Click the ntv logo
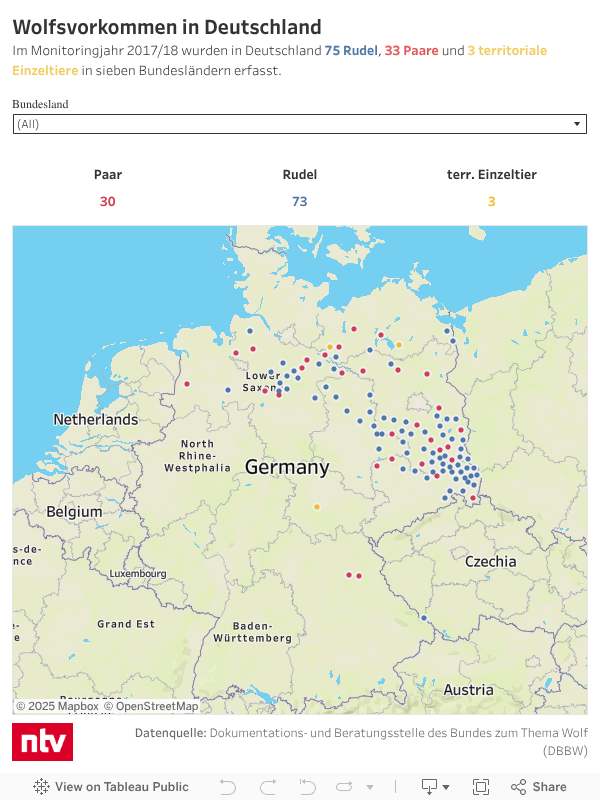This screenshot has height=800, width=600. [42, 742]
